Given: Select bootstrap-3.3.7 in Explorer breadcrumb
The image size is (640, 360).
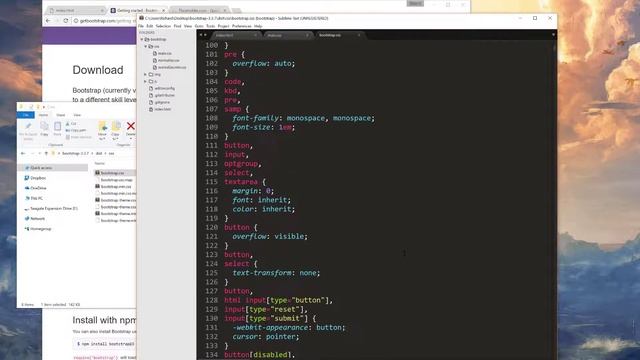Looking at the screenshot, I should (75, 153).
